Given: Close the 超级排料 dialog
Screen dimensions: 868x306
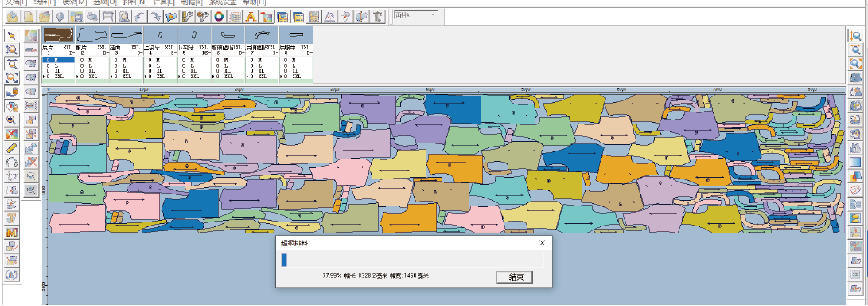Looking at the screenshot, I should (543, 243).
